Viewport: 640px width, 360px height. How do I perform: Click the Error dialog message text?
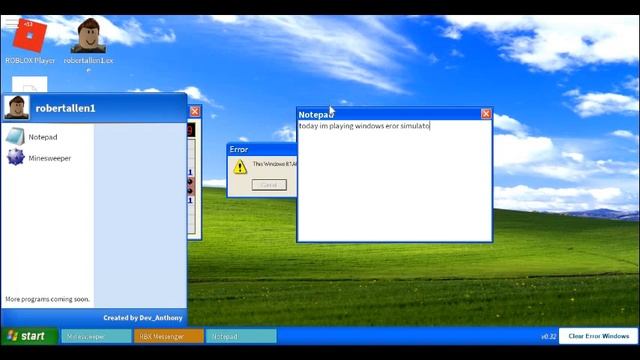(275, 164)
